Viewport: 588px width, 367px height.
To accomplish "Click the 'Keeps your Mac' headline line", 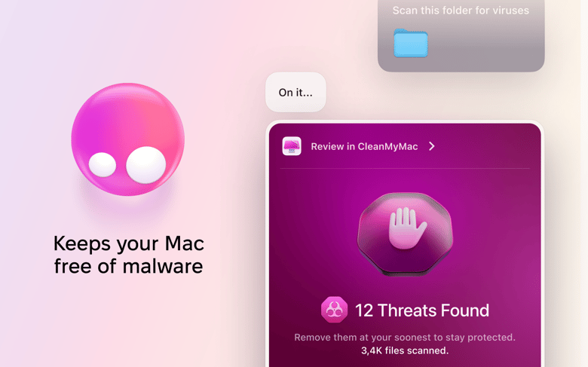I will click(129, 244).
